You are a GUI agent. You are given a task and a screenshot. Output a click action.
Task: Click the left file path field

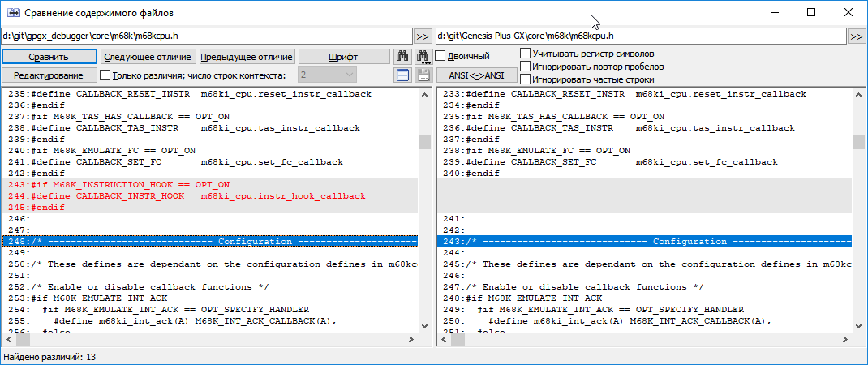[x=207, y=36]
